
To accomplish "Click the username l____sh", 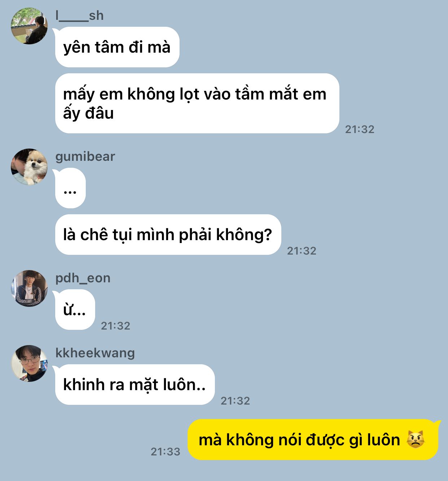I will tap(79, 16).
